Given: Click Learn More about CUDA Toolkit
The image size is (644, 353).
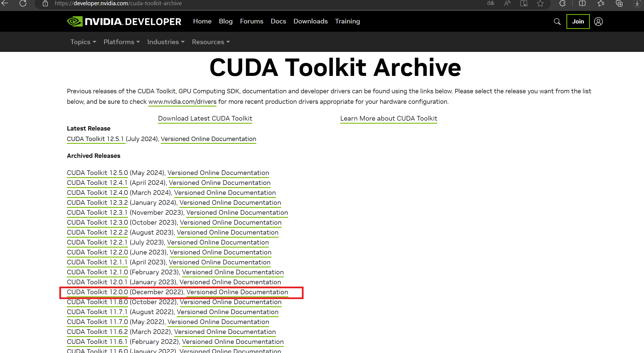Looking at the screenshot, I should click(389, 118).
